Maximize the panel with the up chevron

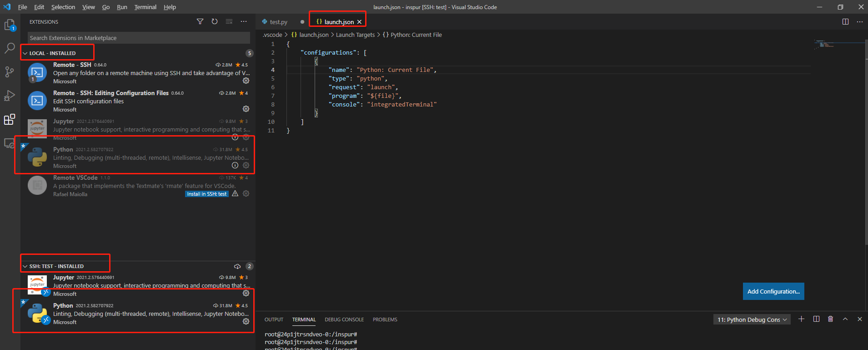pyautogui.click(x=845, y=319)
